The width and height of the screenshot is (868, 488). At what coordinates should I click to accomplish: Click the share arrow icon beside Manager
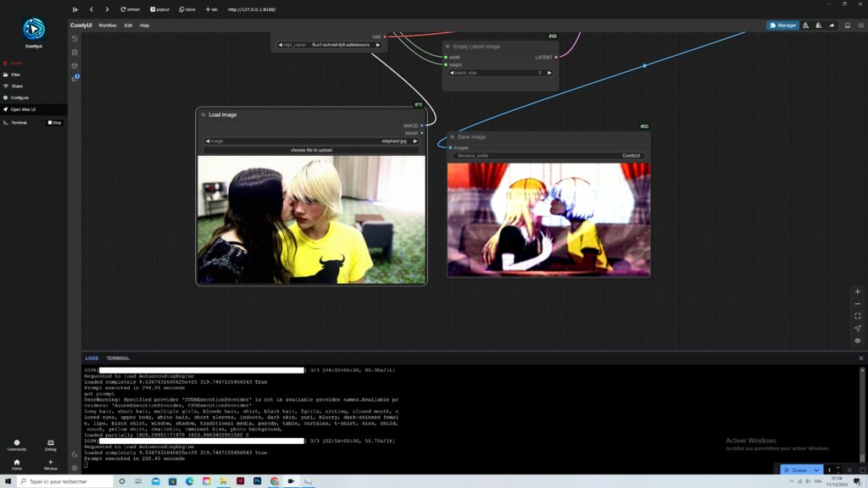pyautogui.click(x=832, y=25)
